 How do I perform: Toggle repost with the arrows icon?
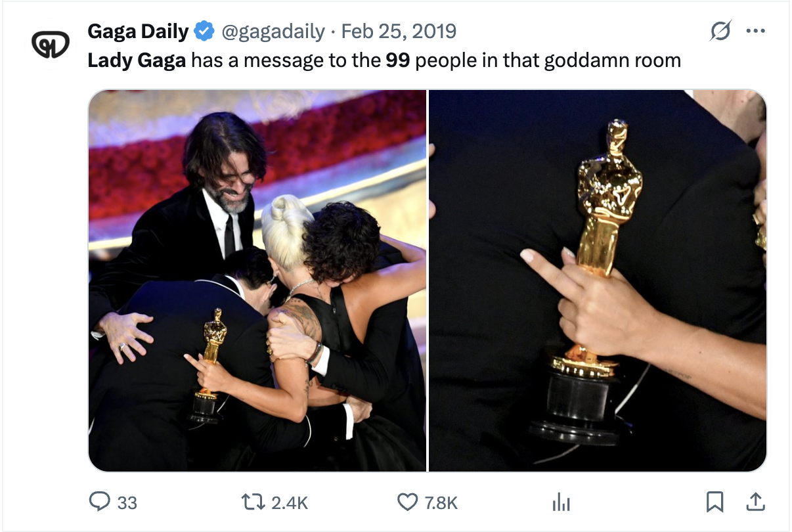tap(253, 502)
